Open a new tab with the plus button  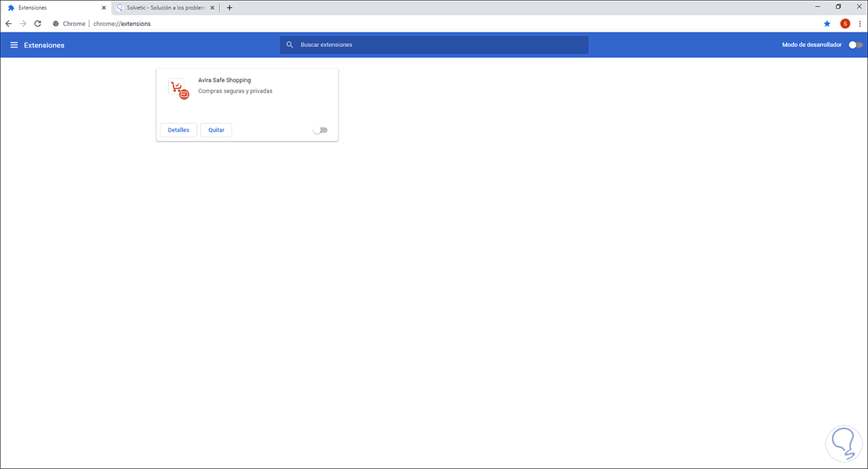tap(229, 7)
